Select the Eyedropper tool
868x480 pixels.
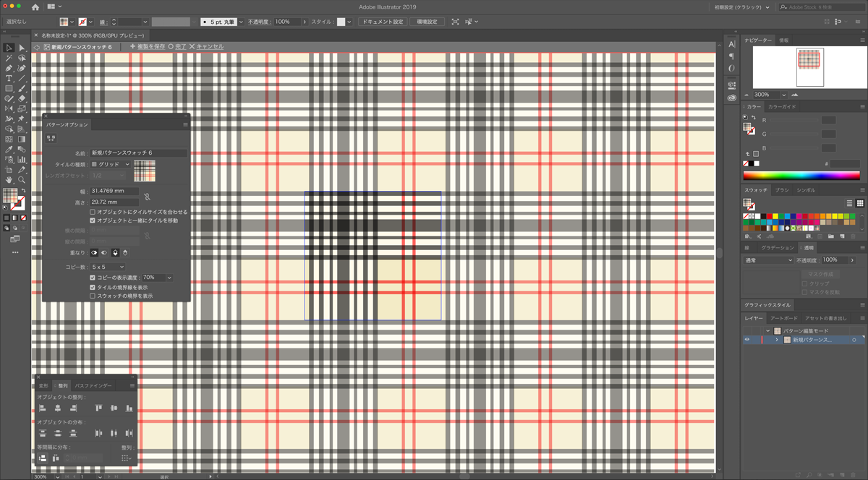(9, 149)
